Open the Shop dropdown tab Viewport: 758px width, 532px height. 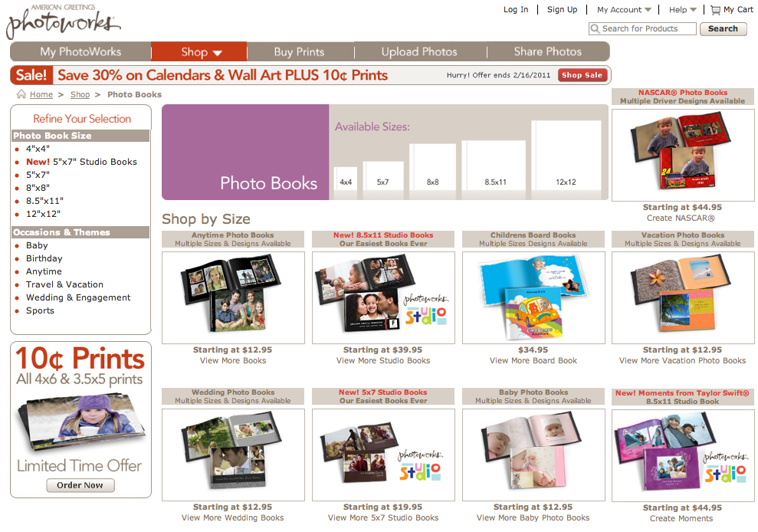(199, 52)
